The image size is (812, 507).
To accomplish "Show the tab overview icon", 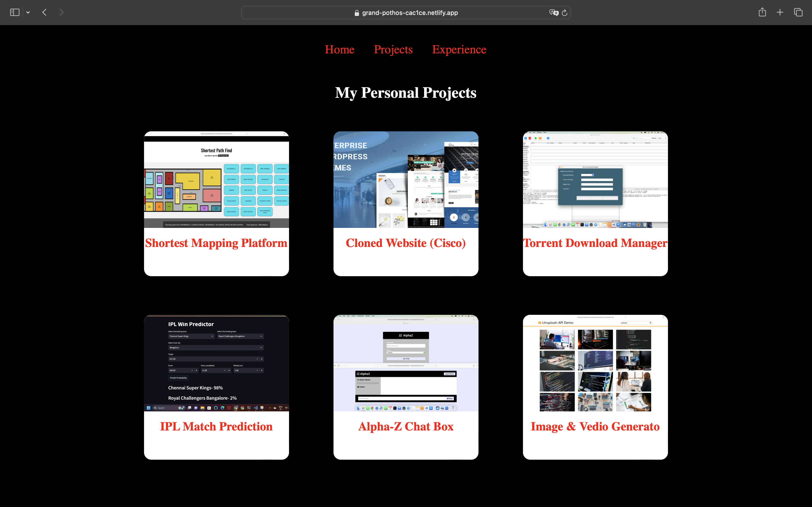I will [x=798, y=12].
